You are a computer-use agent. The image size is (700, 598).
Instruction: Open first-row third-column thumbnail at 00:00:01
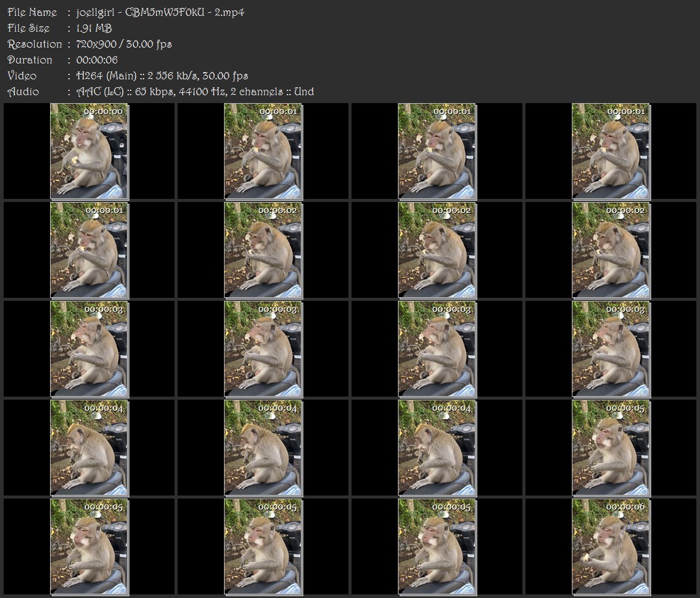437,151
